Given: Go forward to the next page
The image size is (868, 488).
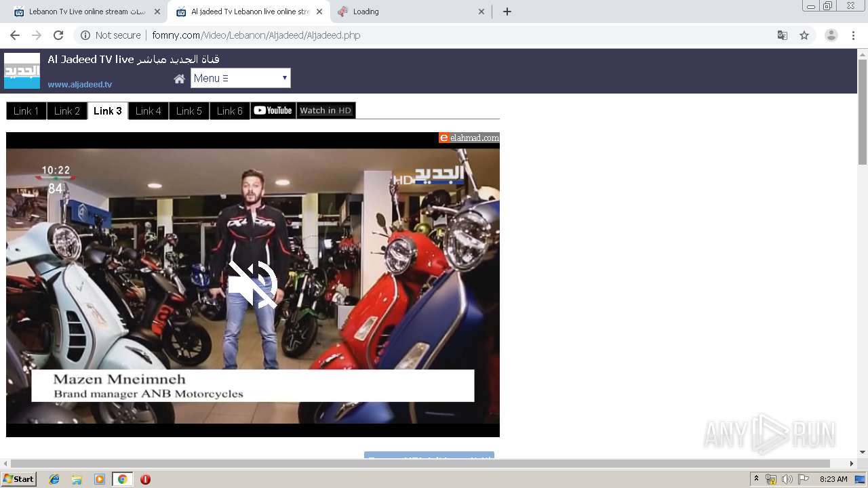Looking at the screenshot, I should (37, 35).
